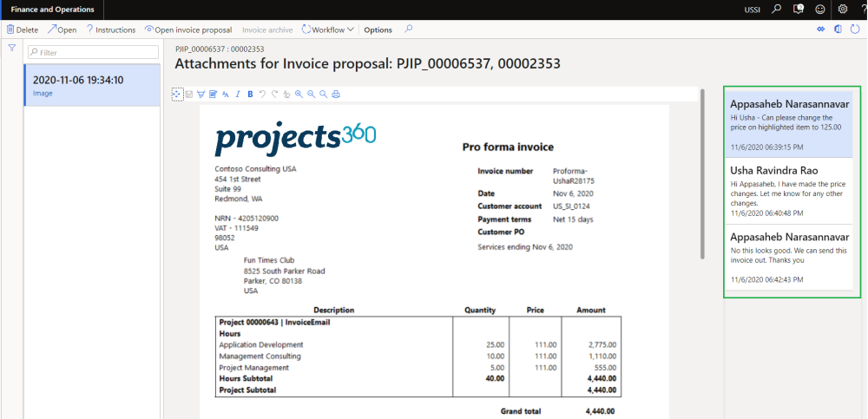Click the 'Application Development' line item
Viewport: 868px width, 419px height.
pos(261,345)
